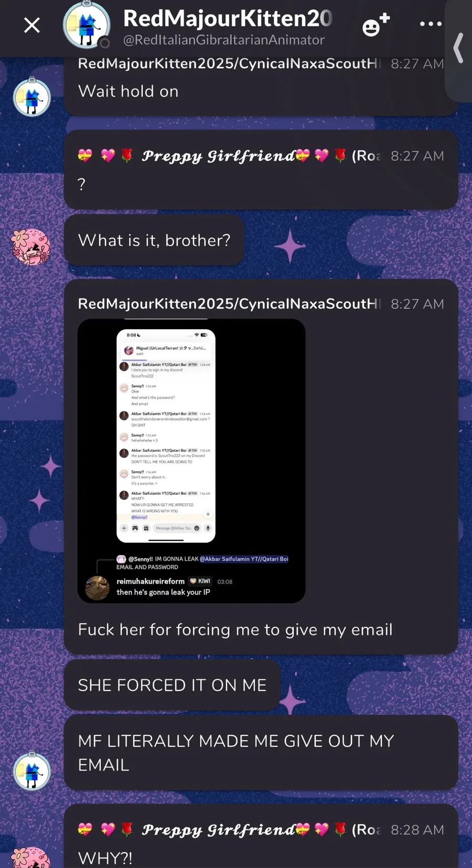Image resolution: width=472 pixels, height=868 pixels.
Task: Tap the blue avatar beside the EMAIL message
Action: tap(32, 771)
